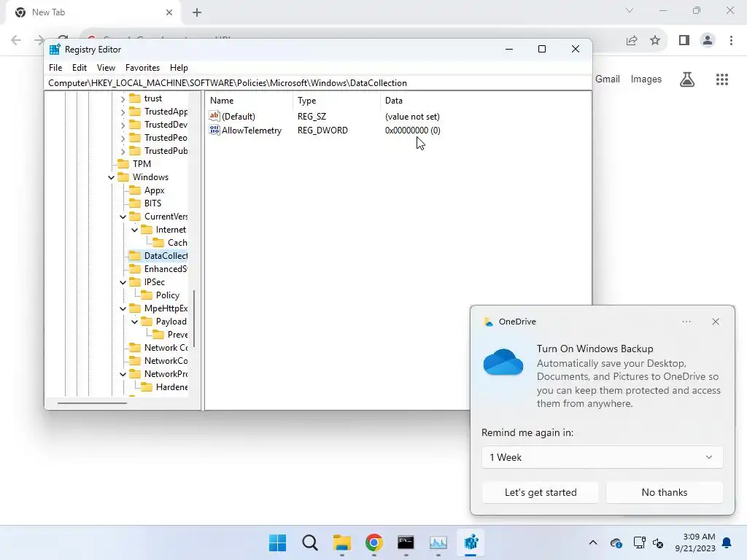Screen dimensions: 747x560
Task: Open the File menu in Registry Editor
Action: (x=55, y=68)
